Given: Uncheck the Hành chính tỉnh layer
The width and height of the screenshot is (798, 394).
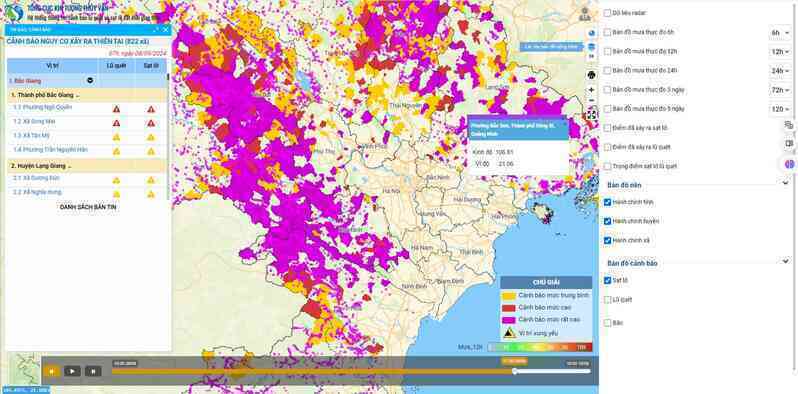Looking at the screenshot, I should click(x=607, y=202).
